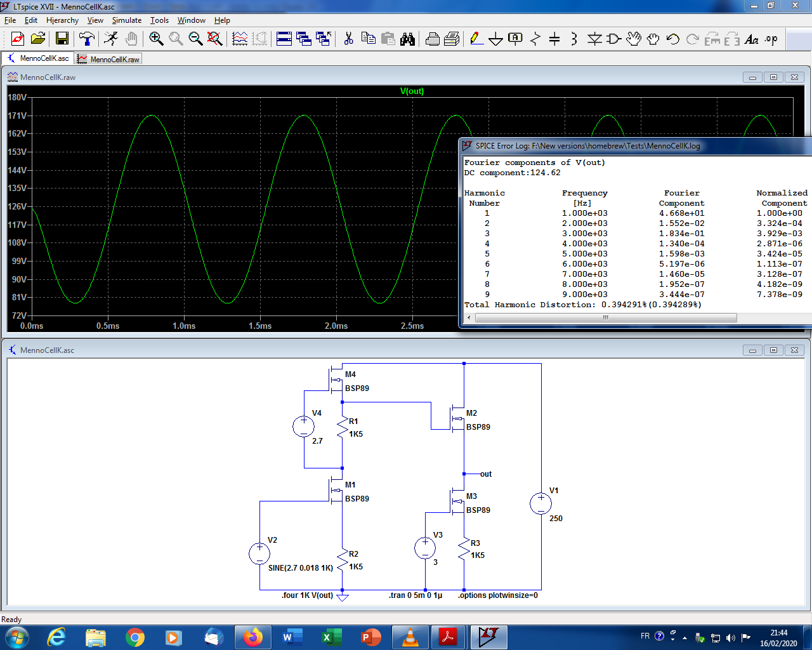Open the Component gate icon

(x=613, y=39)
